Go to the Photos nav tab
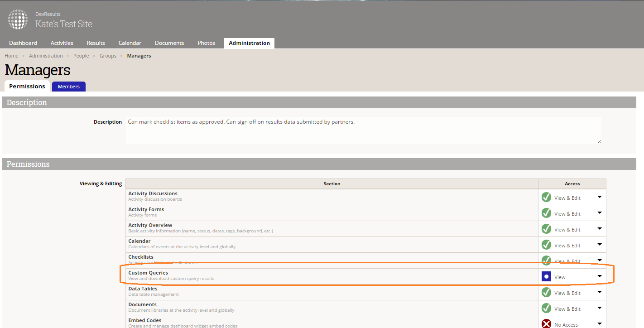 click(x=207, y=43)
